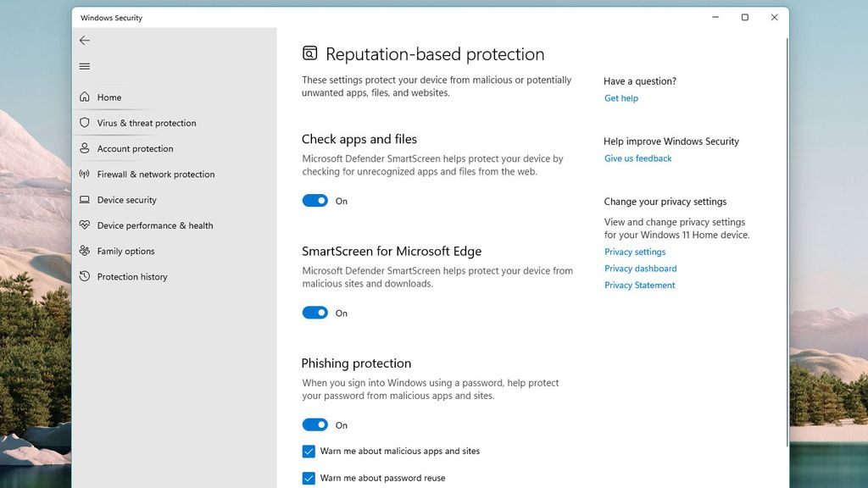868x488 pixels.
Task: Open Firewall & network protection via its icon
Action: click(84, 175)
